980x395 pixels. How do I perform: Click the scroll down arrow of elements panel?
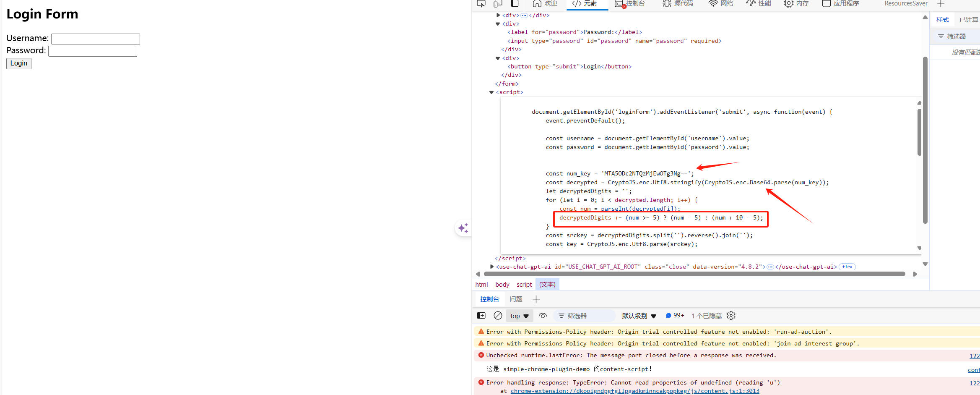925,264
